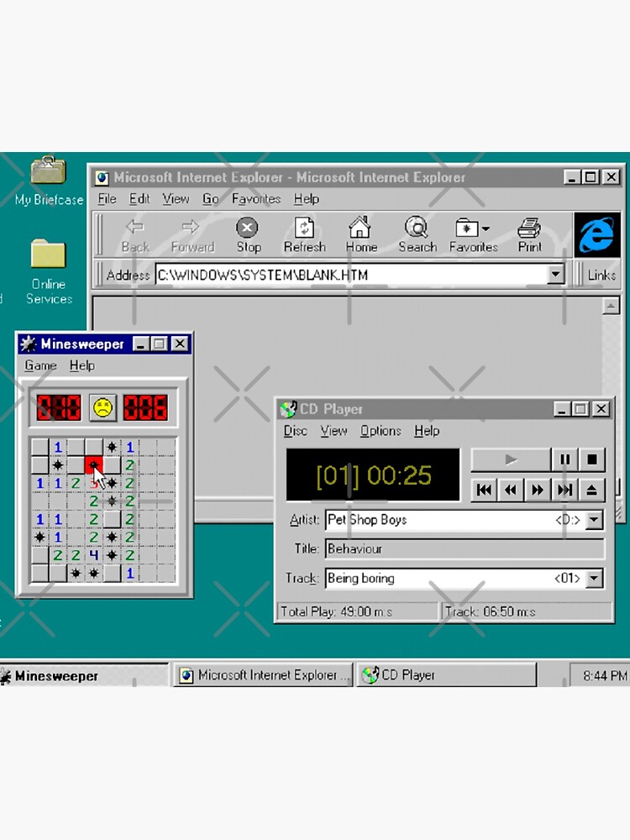Click the Address field containing BLANK.HTM

tap(351, 275)
